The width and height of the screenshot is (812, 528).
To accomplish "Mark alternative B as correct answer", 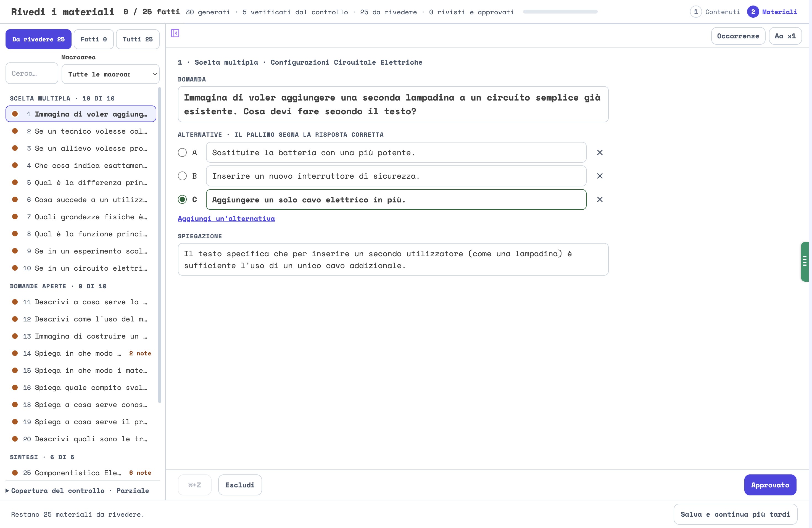I will click(x=182, y=176).
